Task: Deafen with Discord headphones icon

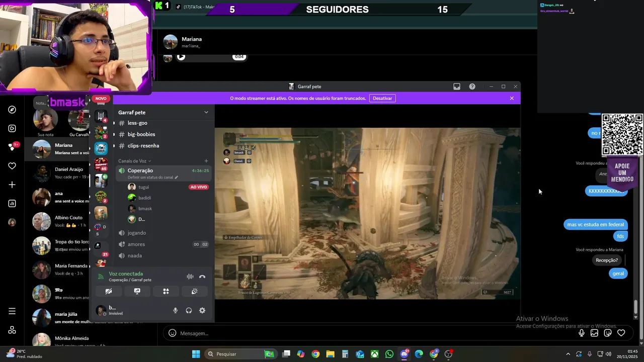Action: tap(189, 311)
